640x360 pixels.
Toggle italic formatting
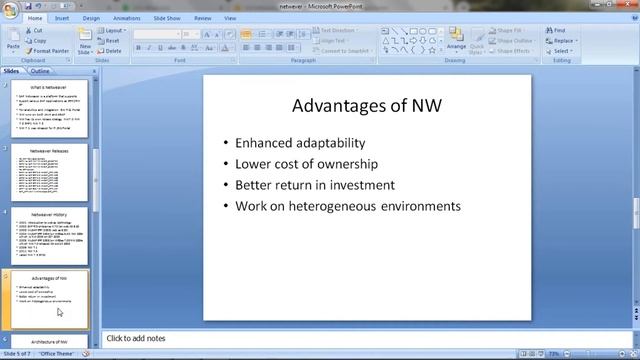(149, 48)
